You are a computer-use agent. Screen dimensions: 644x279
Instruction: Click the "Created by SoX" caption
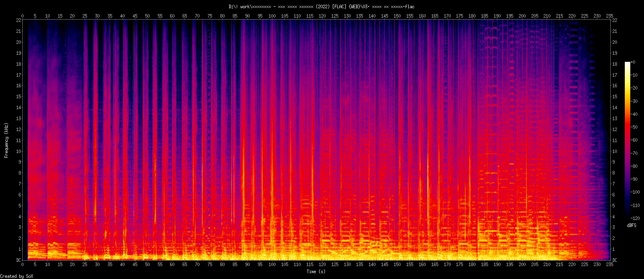[x=17, y=276]
